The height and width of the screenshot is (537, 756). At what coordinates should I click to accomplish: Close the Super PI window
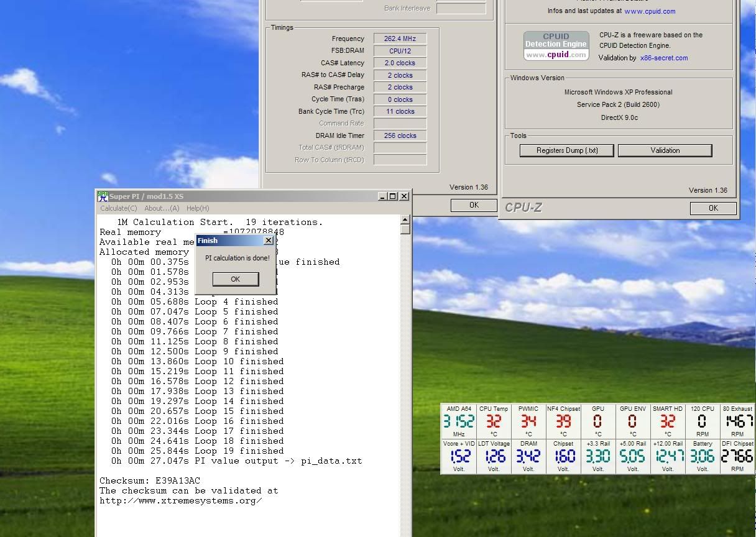click(404, 196)
